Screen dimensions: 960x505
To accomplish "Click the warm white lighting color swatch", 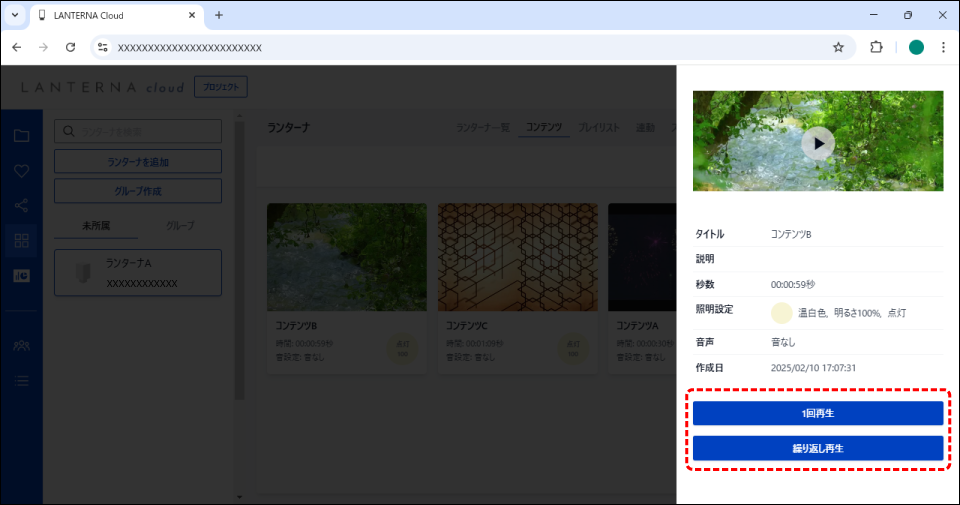I will point(781,313).
